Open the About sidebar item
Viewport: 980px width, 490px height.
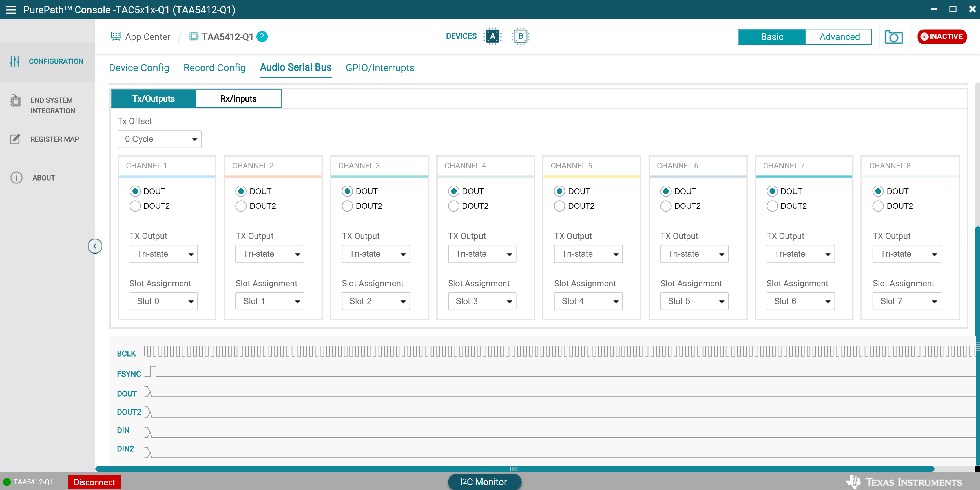click(x=48, y=178)
